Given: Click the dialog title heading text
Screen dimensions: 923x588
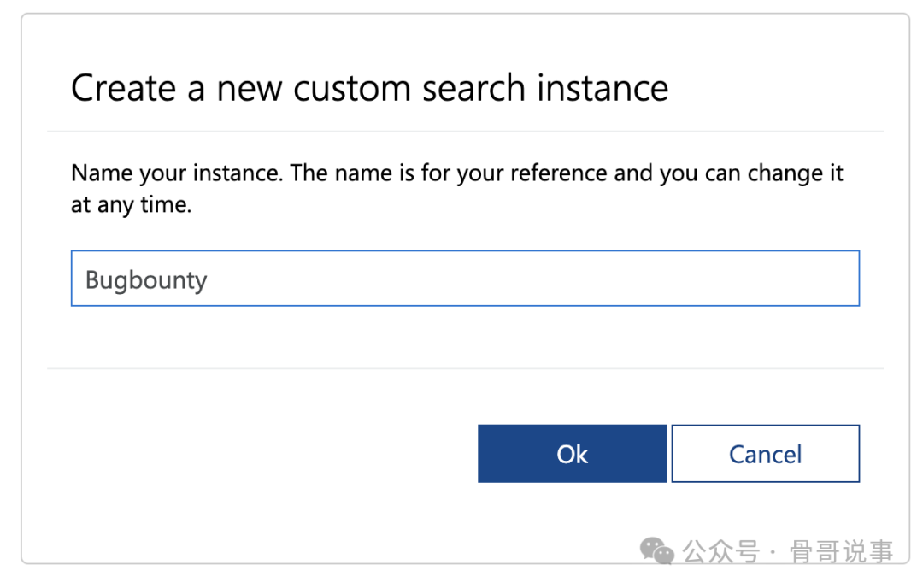Looking at the screenshot, I should 369,88.
